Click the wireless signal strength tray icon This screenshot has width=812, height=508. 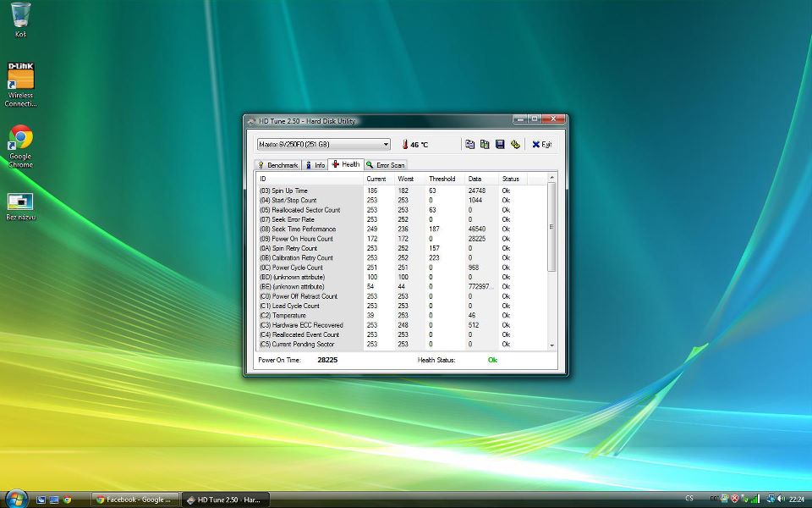(x=755, y=500)
